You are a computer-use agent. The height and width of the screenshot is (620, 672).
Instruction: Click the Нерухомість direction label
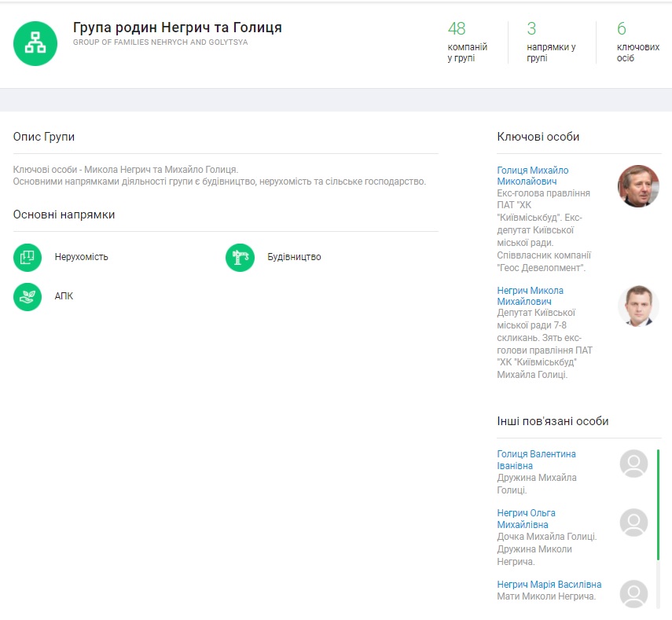pos(82,257)
